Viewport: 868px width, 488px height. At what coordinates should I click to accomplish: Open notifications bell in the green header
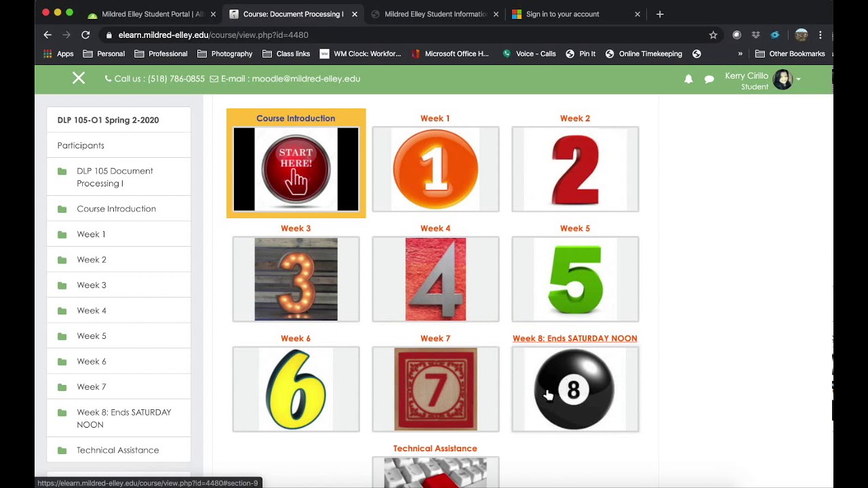(x=688, y=79)
